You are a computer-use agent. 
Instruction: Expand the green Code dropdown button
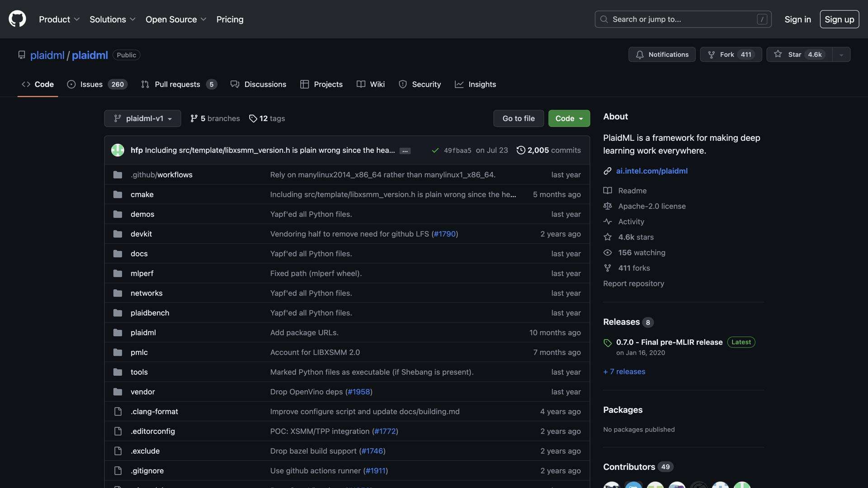[569, 118]
